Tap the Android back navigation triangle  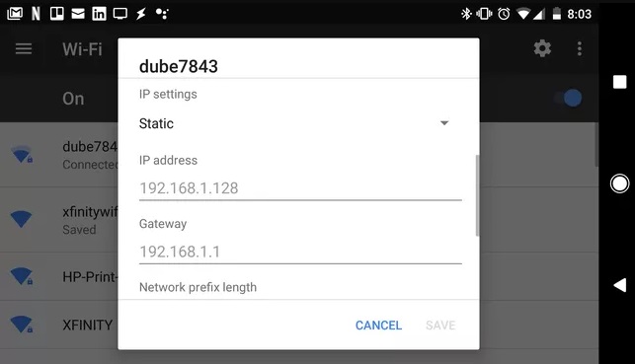point(619,285)
